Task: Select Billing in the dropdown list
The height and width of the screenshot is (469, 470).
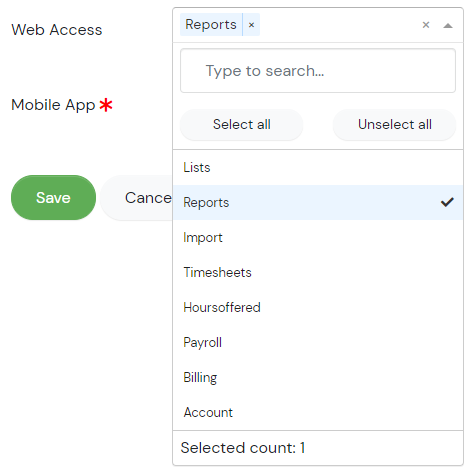Action: click(x=318, y=377)
